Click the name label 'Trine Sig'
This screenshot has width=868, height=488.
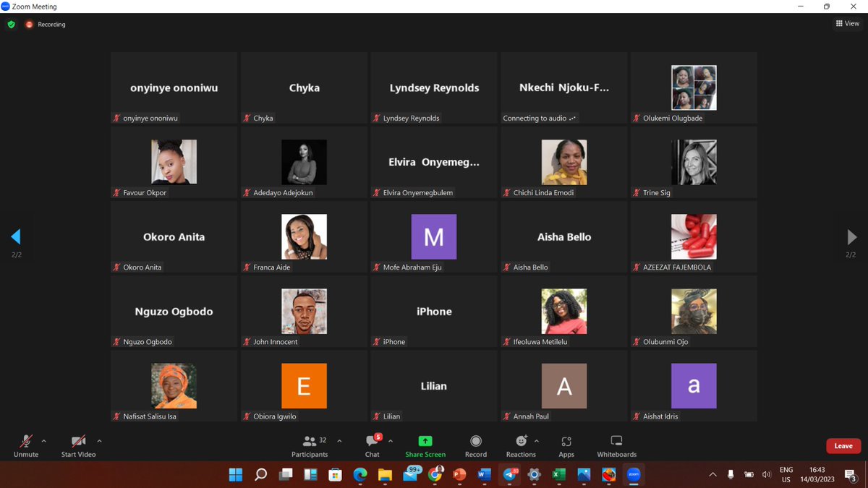coord(657,193)
